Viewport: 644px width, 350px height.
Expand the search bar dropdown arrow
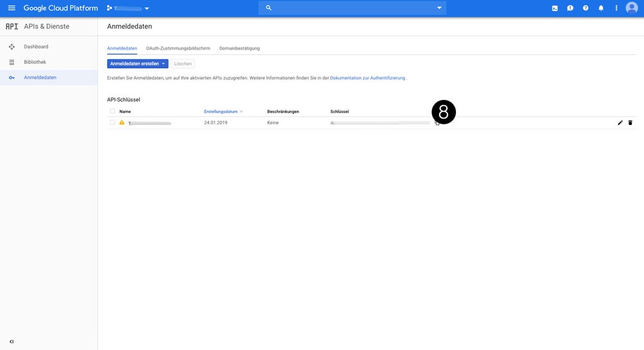[439, 8]
